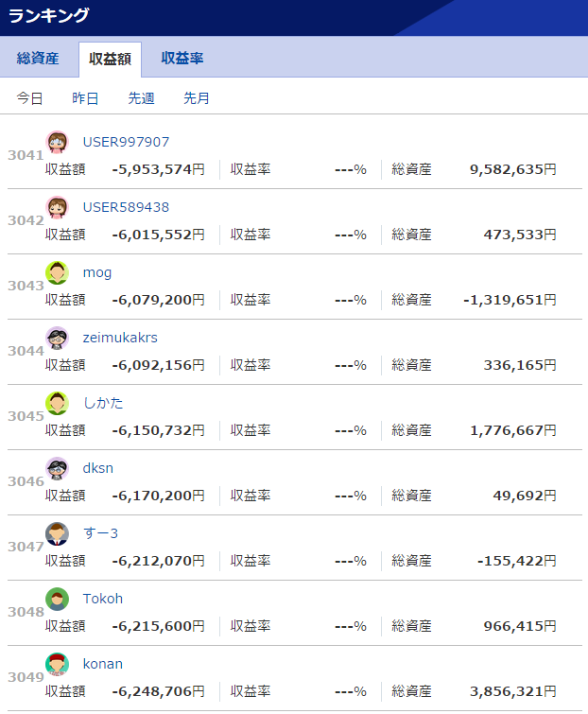Open Tokoh username link
The image size is (588, 714).
pyautogui.click(x=103, y=599)
